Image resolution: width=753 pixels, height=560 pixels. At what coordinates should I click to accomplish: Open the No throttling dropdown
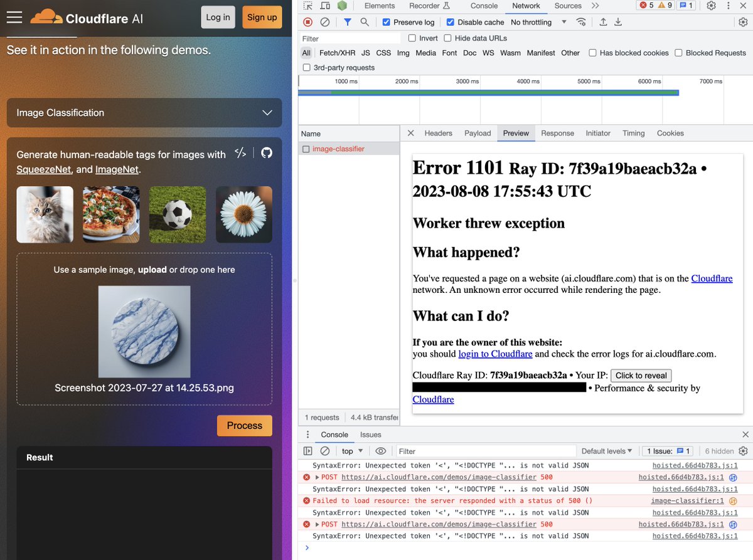click(x=538, y=22)
